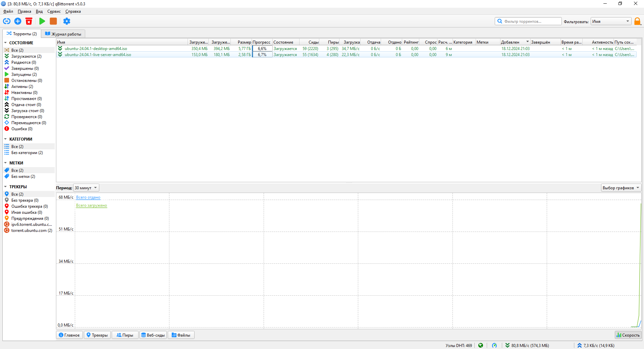This screenshot has height=349, width=644.
Task: Click the status icon of ubuntu desktop torrent
Action: tap(60, 49)
